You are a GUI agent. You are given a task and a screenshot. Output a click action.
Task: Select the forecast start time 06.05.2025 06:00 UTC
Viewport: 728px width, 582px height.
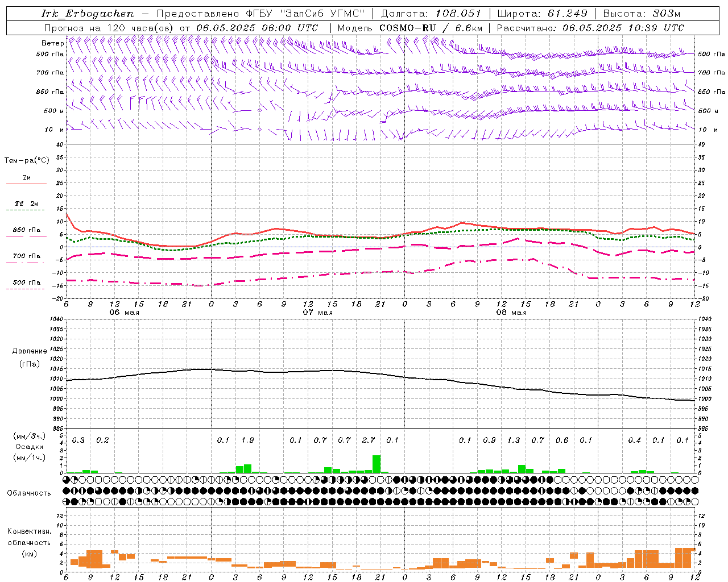click(x=257, y=28)
